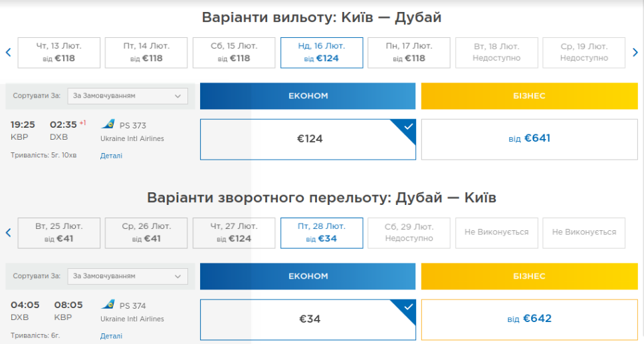Toggle selected €124 economy fare checkmark
The width and height of the screenshot is (644, 344).
coord(407,126)
